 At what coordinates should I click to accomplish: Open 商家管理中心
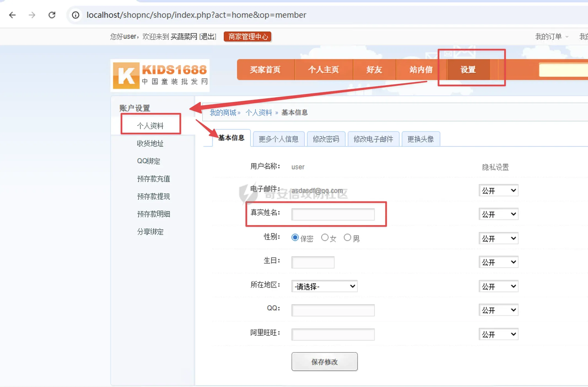click(x=247, y=36)
